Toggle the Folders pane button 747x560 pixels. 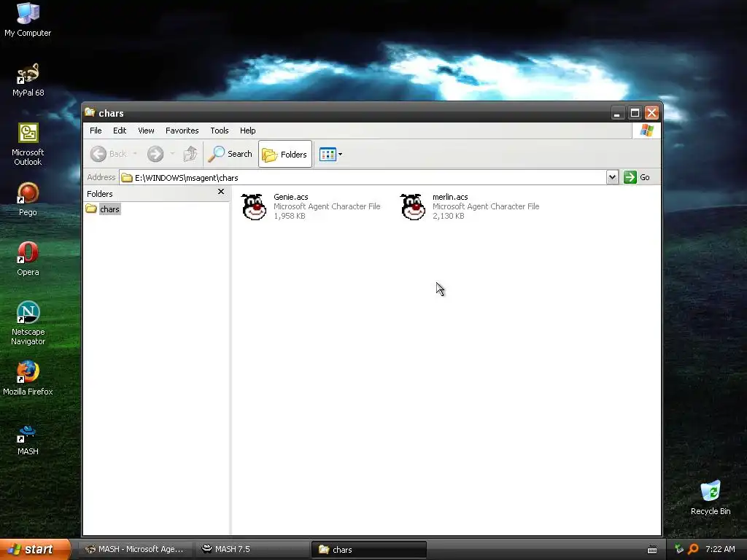coord(285,155)
